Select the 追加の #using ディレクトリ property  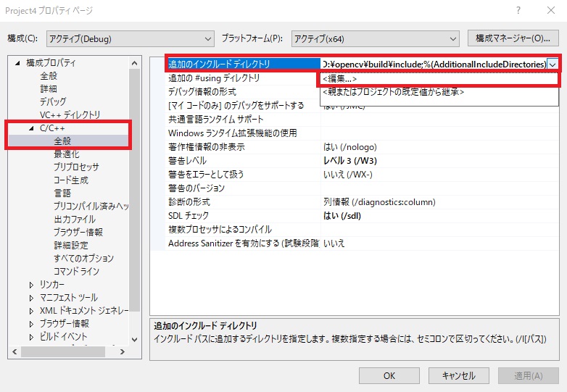pyautogui.click(x=214, y=78)
